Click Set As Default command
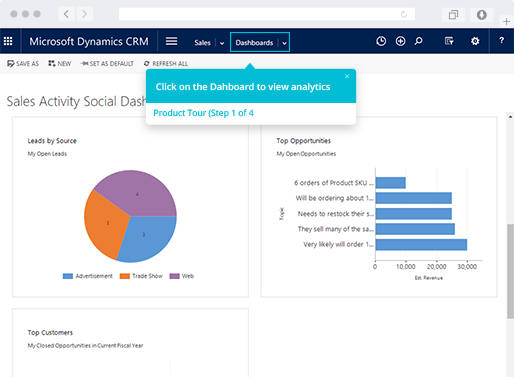514x377 pixels. 107,63
